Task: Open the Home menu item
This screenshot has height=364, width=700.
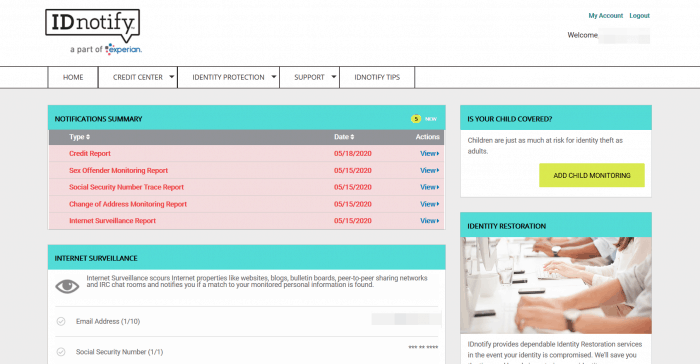Action: click(73, 77)
